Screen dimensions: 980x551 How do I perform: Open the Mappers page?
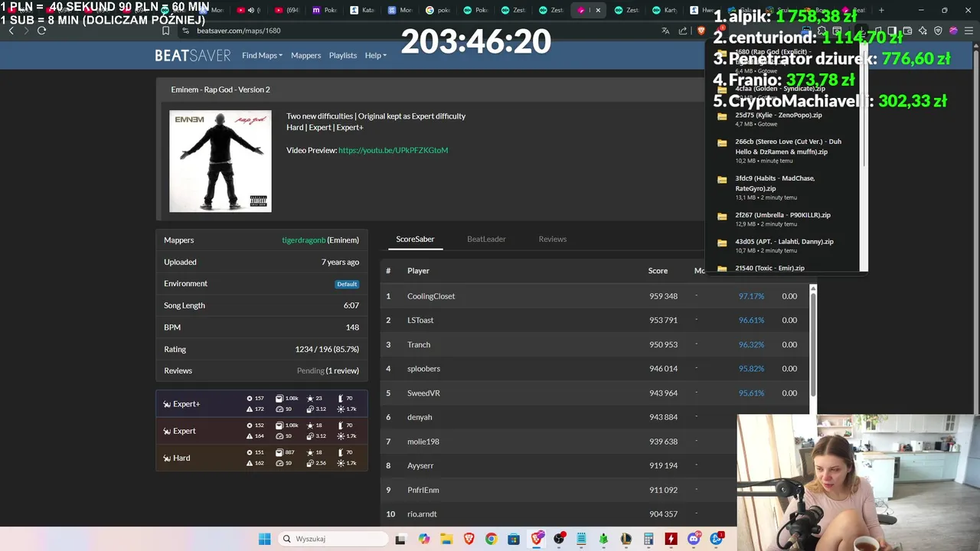coord(305,55)
